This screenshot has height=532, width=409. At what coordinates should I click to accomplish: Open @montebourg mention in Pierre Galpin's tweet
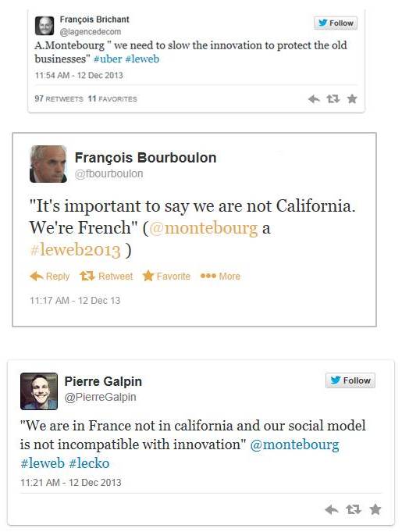click(x=294, y=445)
